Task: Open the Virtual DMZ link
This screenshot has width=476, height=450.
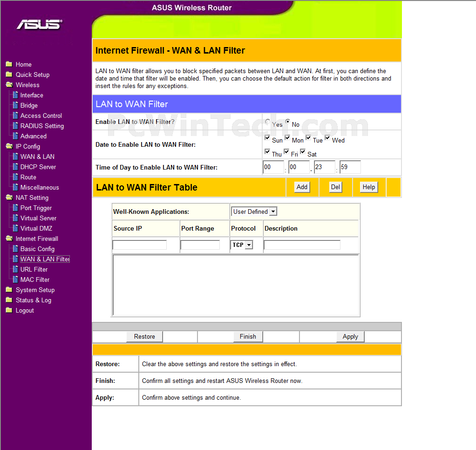Action: 36,228
